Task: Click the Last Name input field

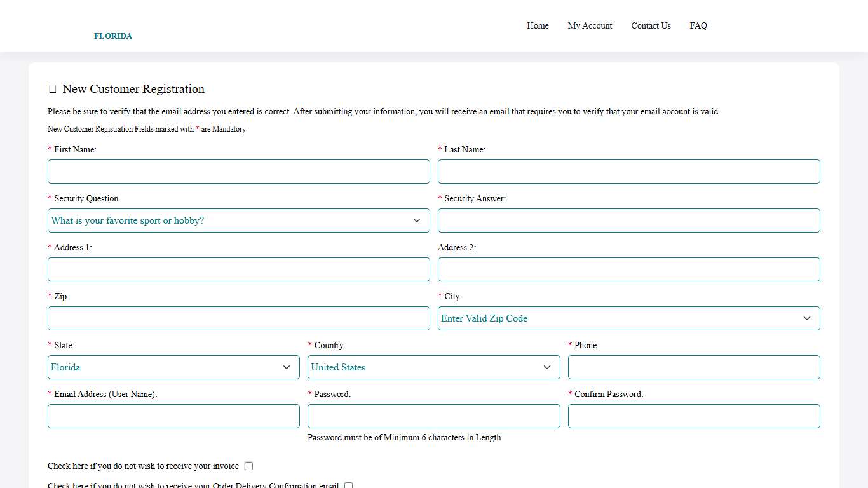Action: click(x=628, y=171)
